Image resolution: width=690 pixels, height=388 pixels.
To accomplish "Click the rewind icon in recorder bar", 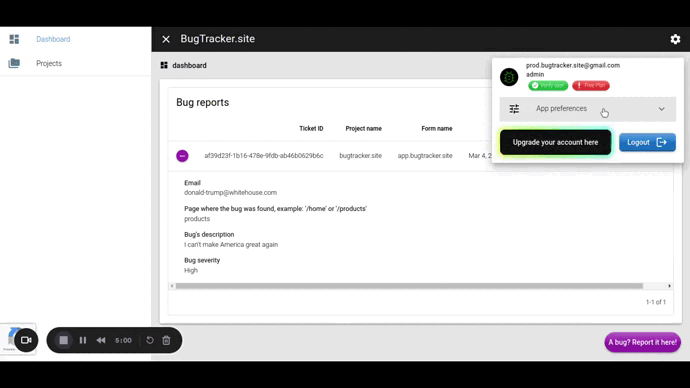I will (x=101, y=340).
